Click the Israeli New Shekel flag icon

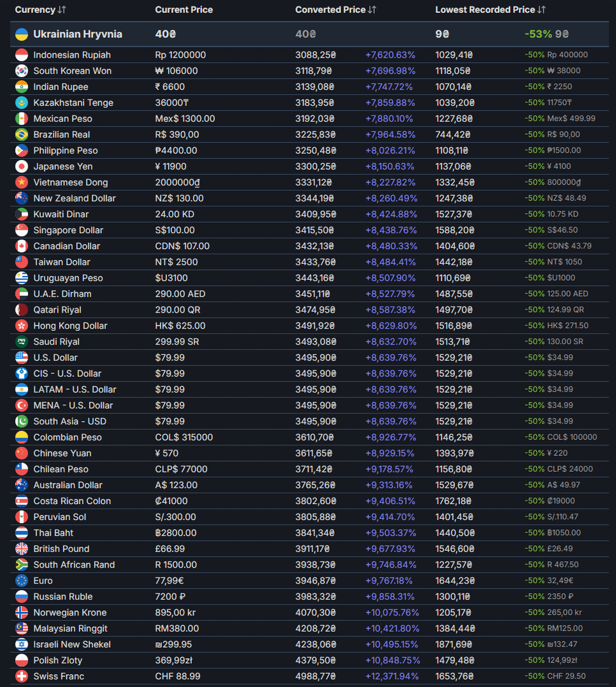pos(22,644)
